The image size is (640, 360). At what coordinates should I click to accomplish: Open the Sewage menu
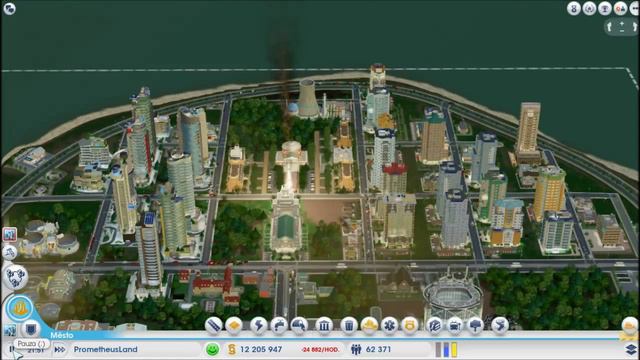click(x=299, y=325)
